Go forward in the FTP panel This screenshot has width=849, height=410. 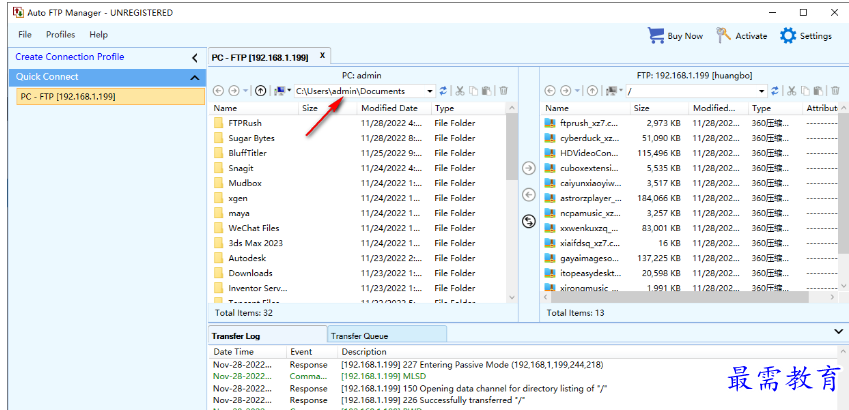coord(566,91)
